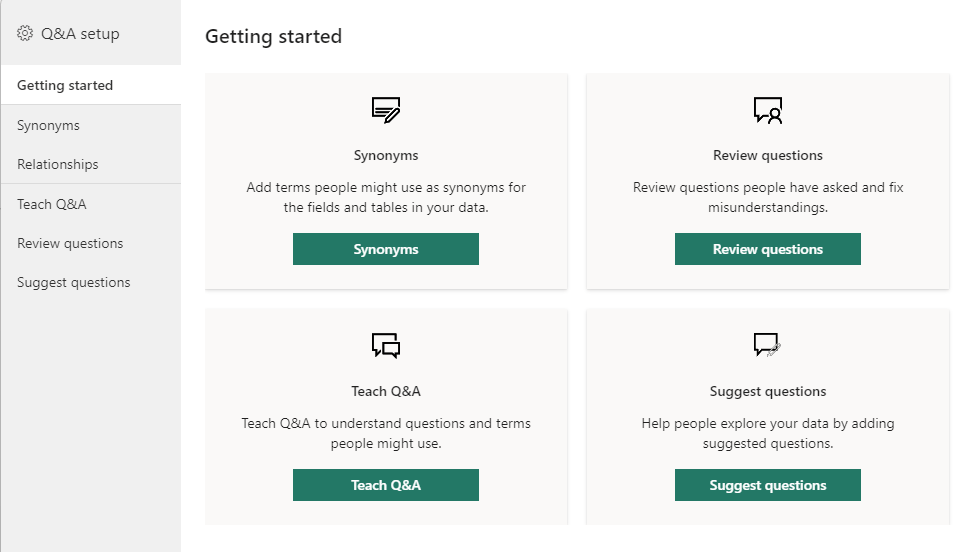Go to Relationships in the sidebar
963x552 pixels.
pyautogui.click(x=58, y=165)
